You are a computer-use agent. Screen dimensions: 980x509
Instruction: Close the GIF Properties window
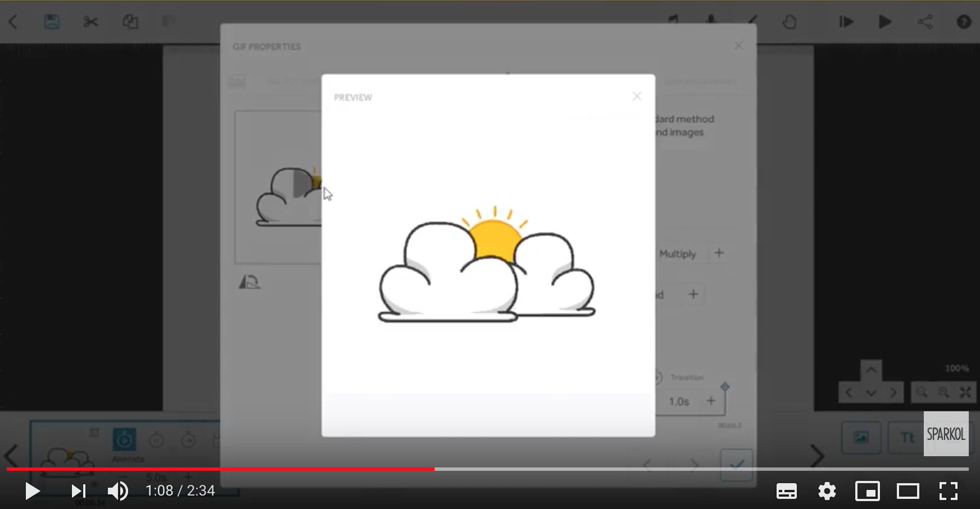[738, 46]
